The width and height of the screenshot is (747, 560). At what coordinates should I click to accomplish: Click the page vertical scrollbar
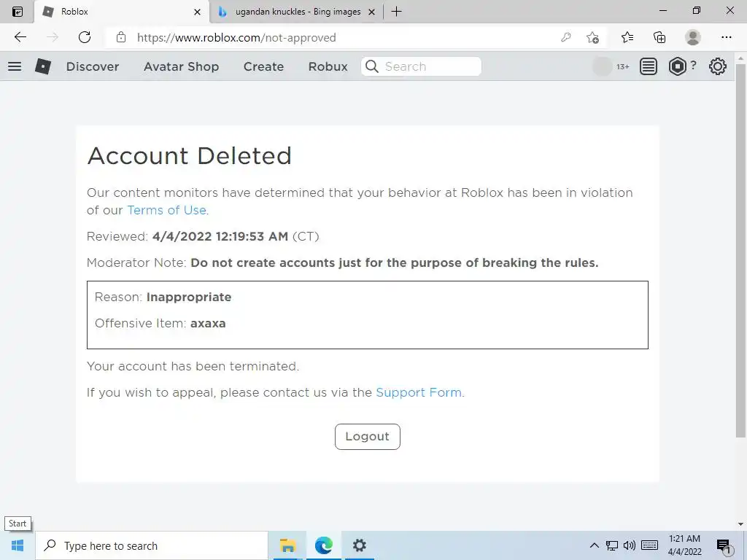click(x=740, y=250)
